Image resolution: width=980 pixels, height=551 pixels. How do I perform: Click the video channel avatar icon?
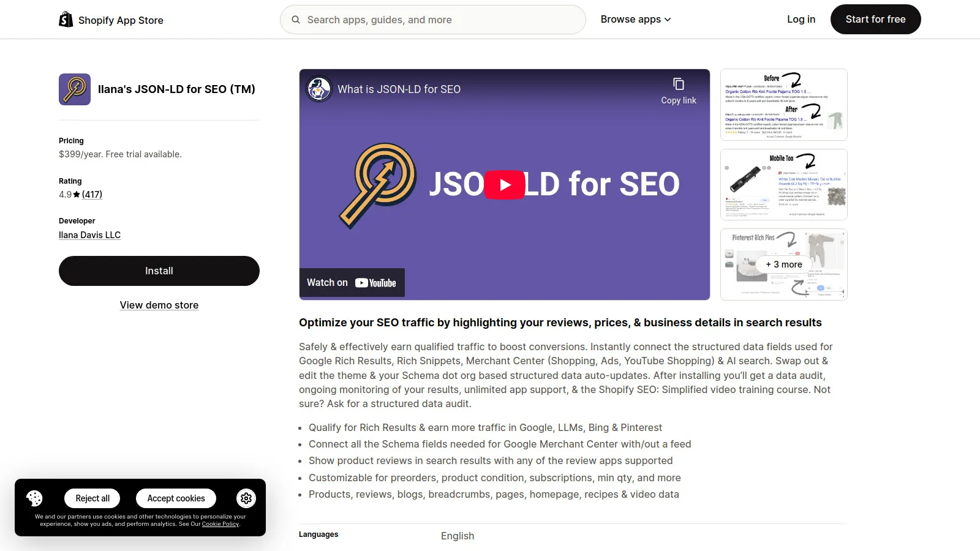[x=319, y=89]
